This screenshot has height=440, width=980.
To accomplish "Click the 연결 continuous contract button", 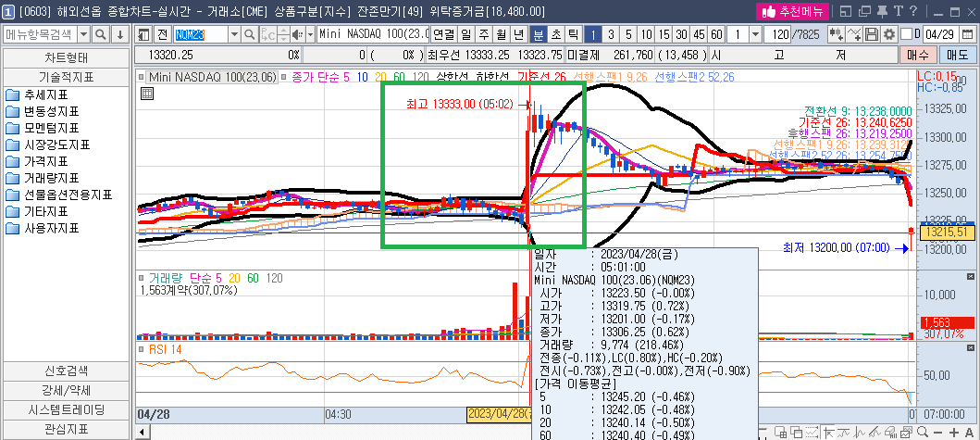I will pos(444,33).
